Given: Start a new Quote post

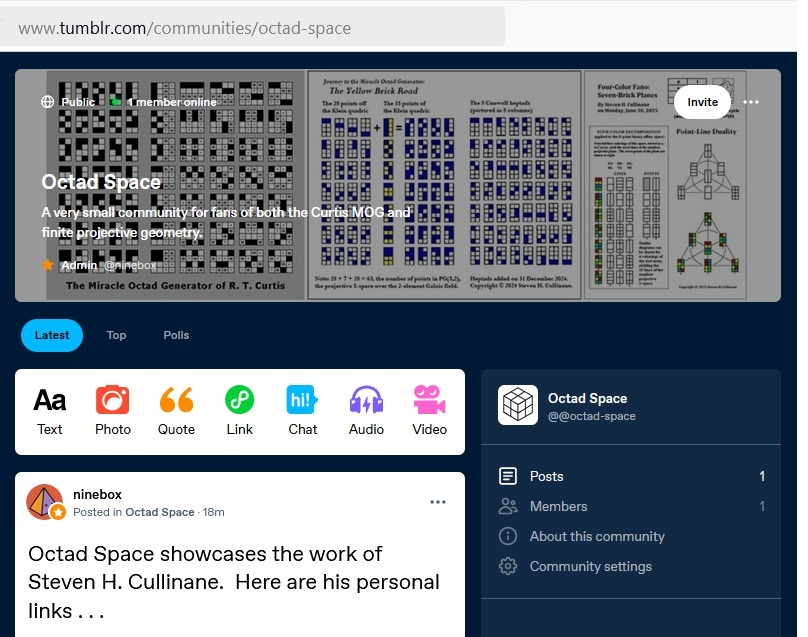Looking at the screenshot, I should [176, 411].
